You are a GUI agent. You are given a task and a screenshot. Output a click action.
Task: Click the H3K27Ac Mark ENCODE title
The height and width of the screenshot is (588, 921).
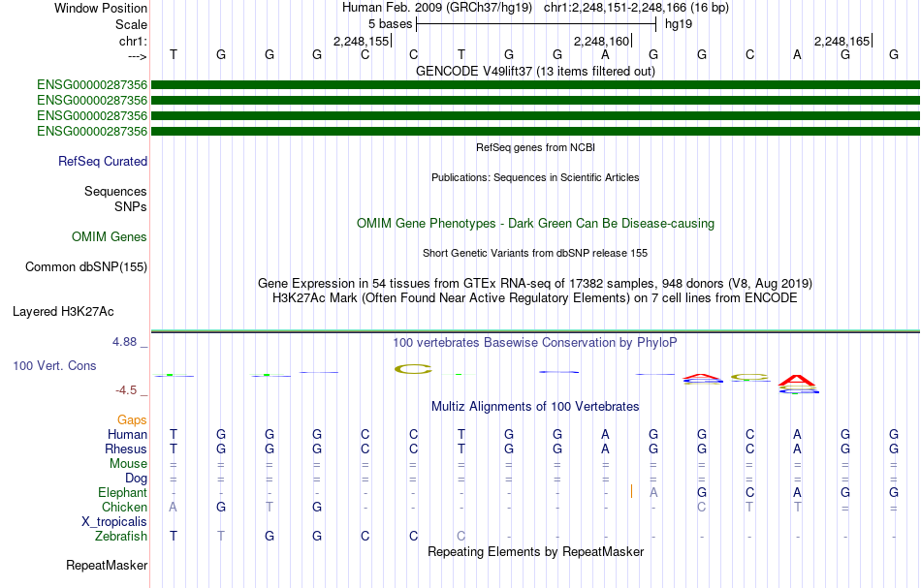[x=535, y=298]
